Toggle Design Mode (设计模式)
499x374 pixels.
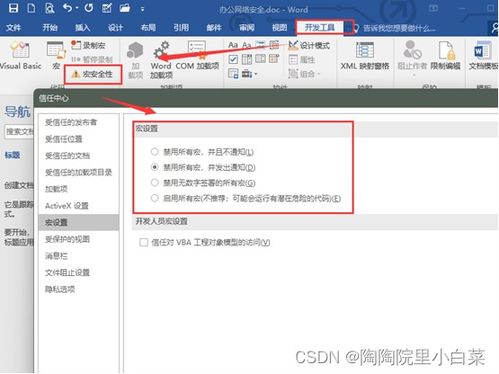309,45
